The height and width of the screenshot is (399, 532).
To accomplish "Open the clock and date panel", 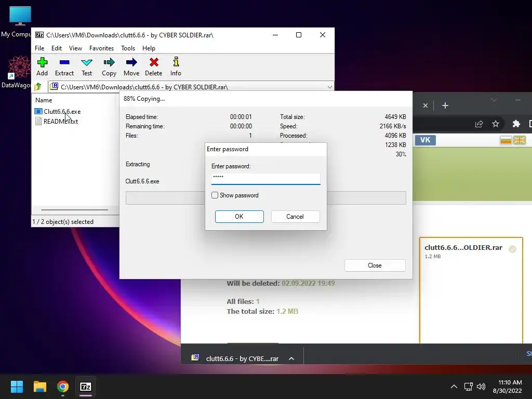I will click(507, 387).
